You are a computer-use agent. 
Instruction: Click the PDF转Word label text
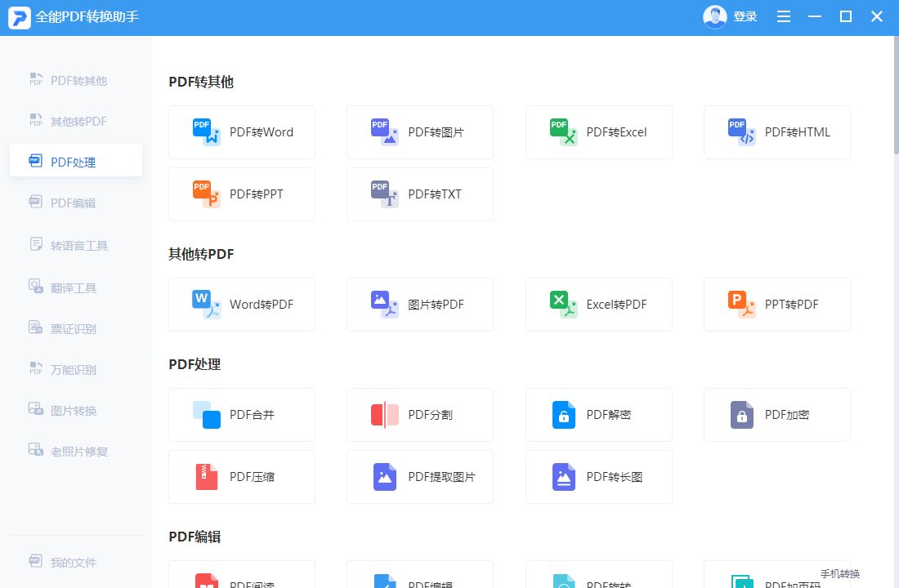coord(262,132)
